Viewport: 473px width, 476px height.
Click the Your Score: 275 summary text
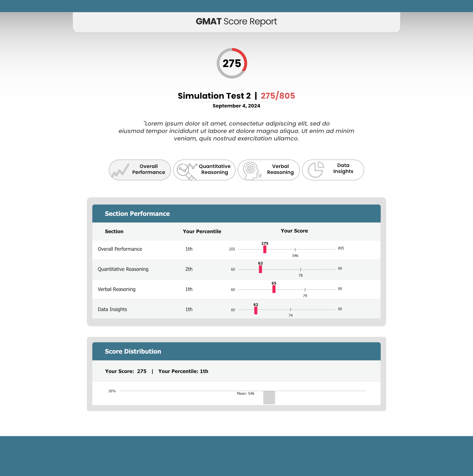[126, 371]
